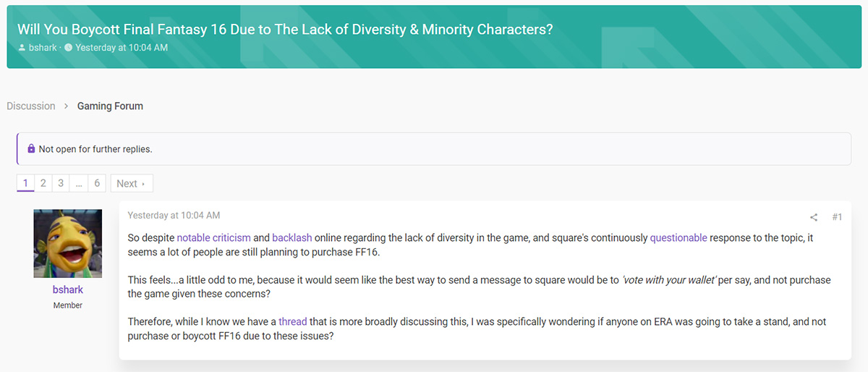Viewport: 868px width, 372px height.
Task: Jump to page 6 of thread
Action: point(97,183)
